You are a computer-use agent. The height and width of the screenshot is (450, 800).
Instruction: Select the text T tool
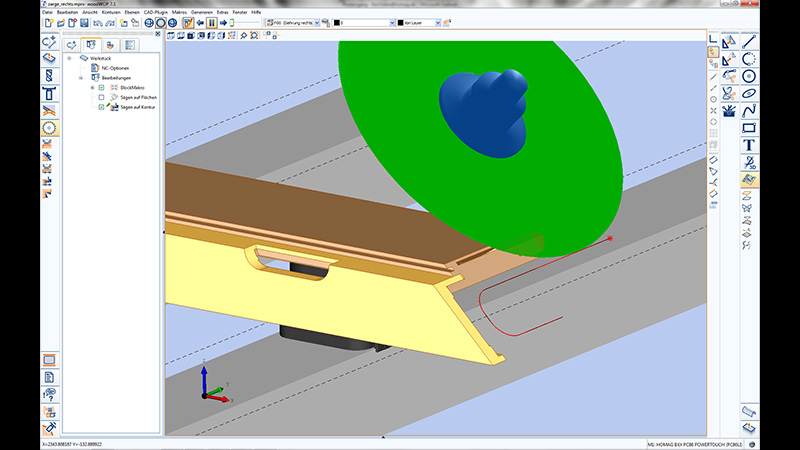(749, 145)
